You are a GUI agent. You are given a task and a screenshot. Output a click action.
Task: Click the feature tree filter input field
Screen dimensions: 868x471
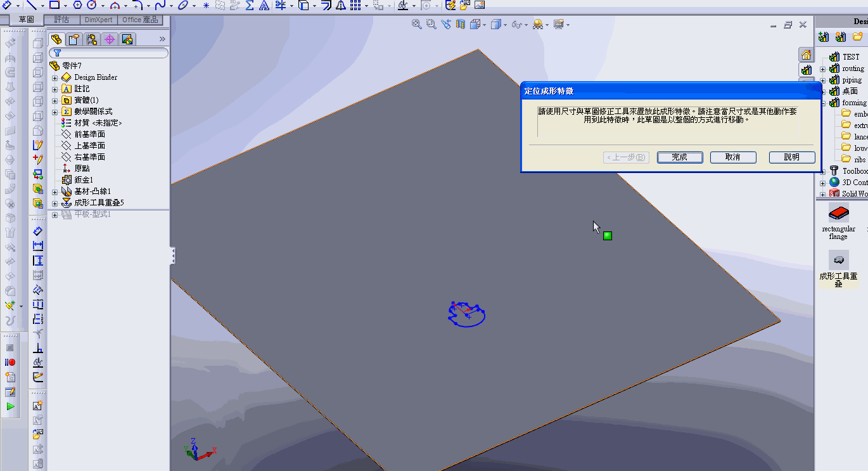pos(108,53)
